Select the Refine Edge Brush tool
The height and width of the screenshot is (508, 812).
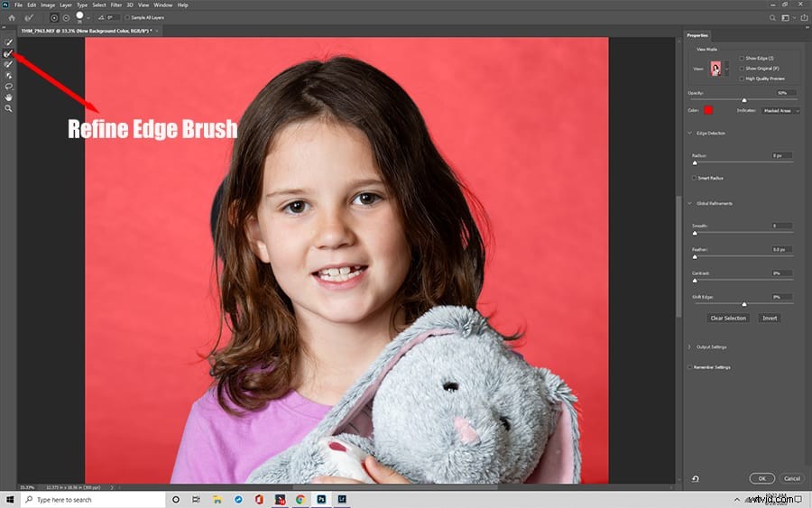8,53
